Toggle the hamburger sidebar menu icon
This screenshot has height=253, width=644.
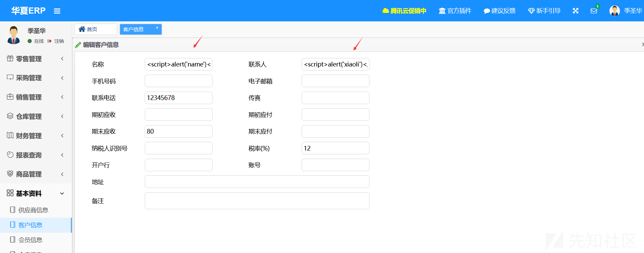[57, 11]
